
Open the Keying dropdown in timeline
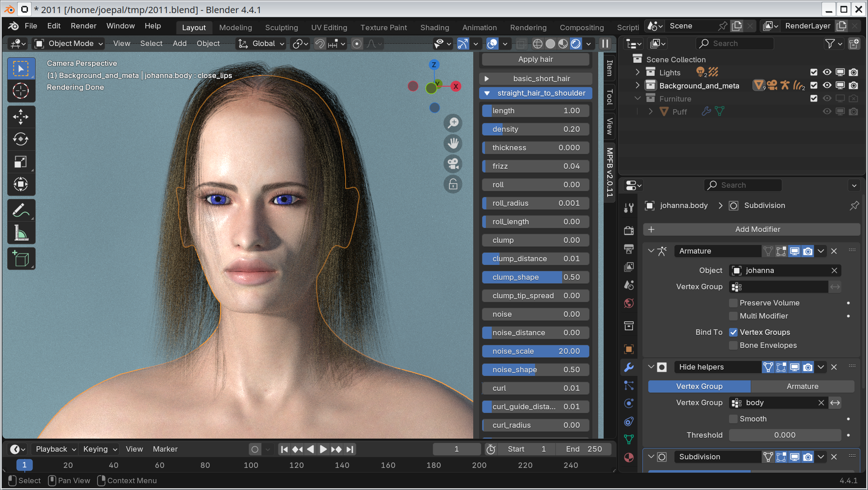coord(100,449)
